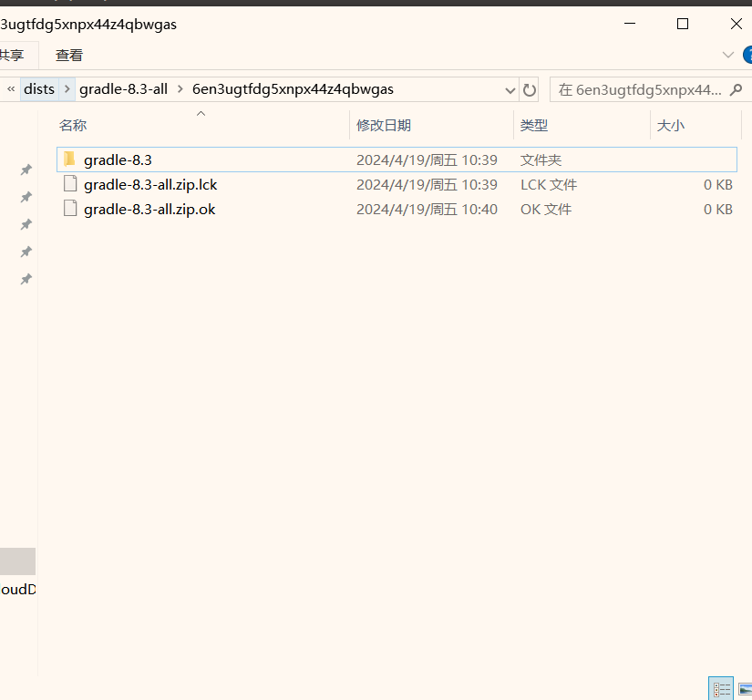
Task: Click the gray highlighted navigation pane item
Action: pos(17,561)
